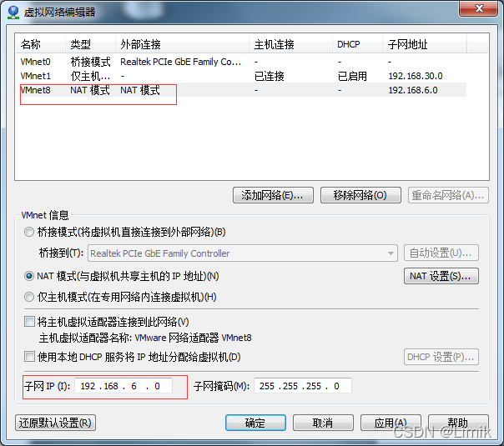Click the 主机连接 column header

click(290, 44)
